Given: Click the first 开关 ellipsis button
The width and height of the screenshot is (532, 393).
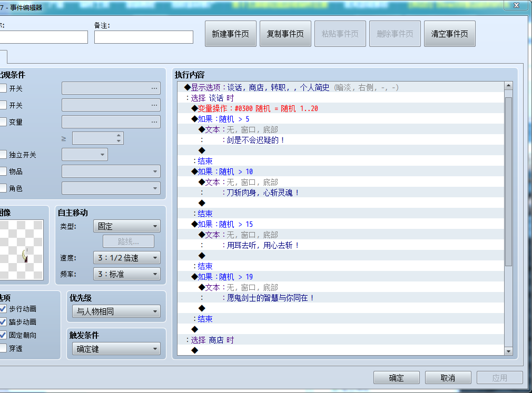Looking at the screenshot, I should click(x=154, y=88).
